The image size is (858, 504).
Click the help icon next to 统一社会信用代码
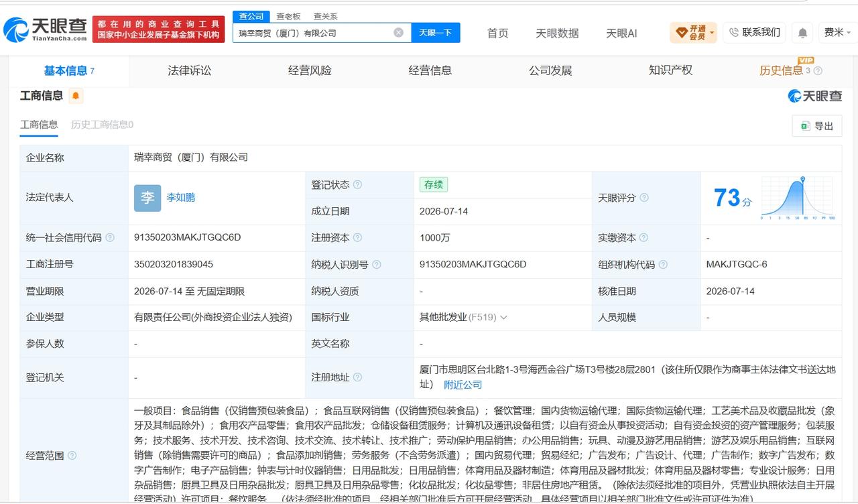coord(110,238)
